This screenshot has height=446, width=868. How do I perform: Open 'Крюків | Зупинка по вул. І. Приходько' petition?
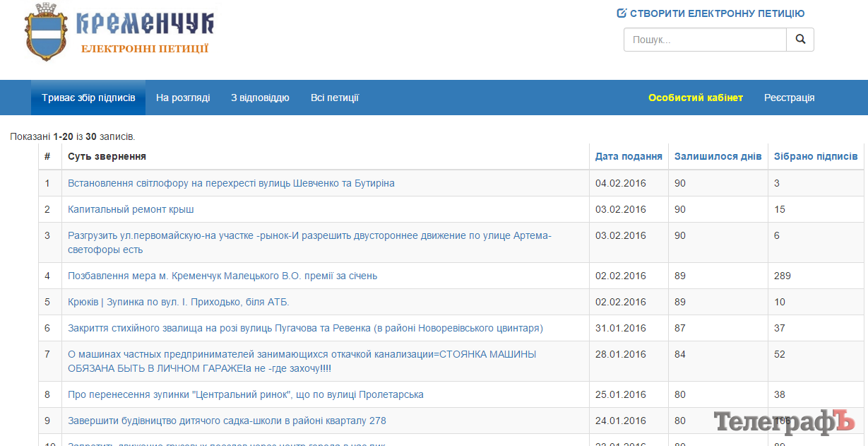click(179, 302)
